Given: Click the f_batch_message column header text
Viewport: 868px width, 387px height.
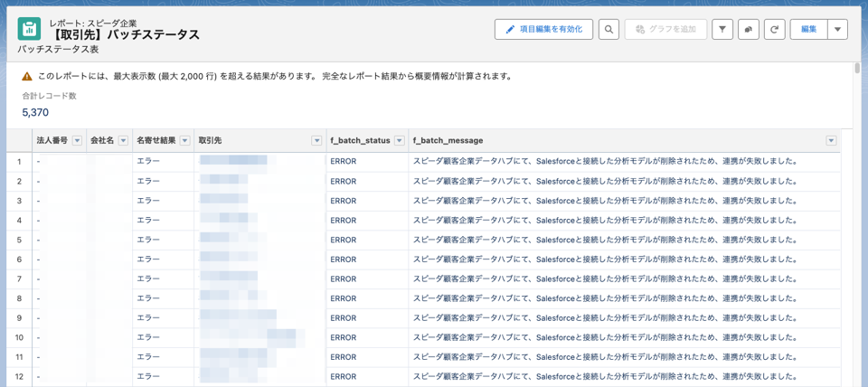Looking at the screenshot, I should point(448,141).
